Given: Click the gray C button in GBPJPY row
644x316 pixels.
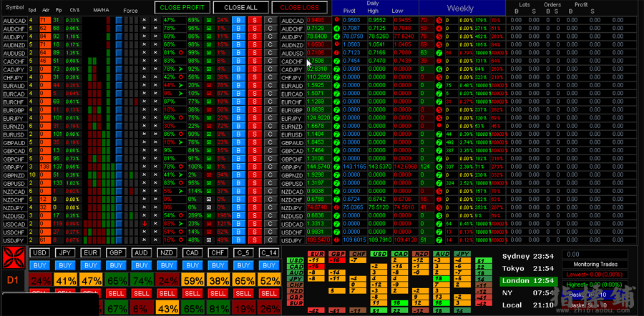Looking at the screenshot, I should pos(270,167).
